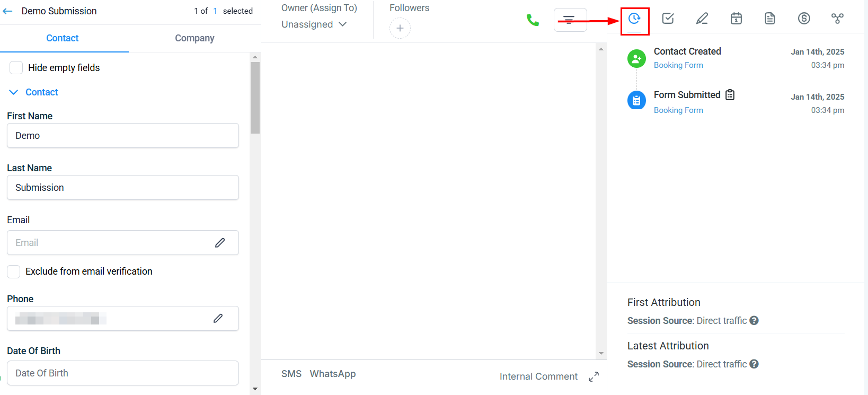Click the back arrow beside Demo Submission

coord(8,11)
